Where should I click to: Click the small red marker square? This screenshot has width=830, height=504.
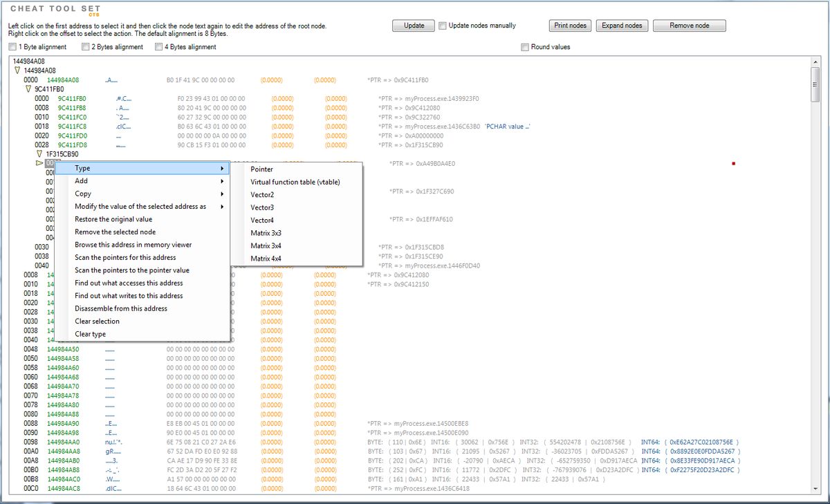[732, 164]
